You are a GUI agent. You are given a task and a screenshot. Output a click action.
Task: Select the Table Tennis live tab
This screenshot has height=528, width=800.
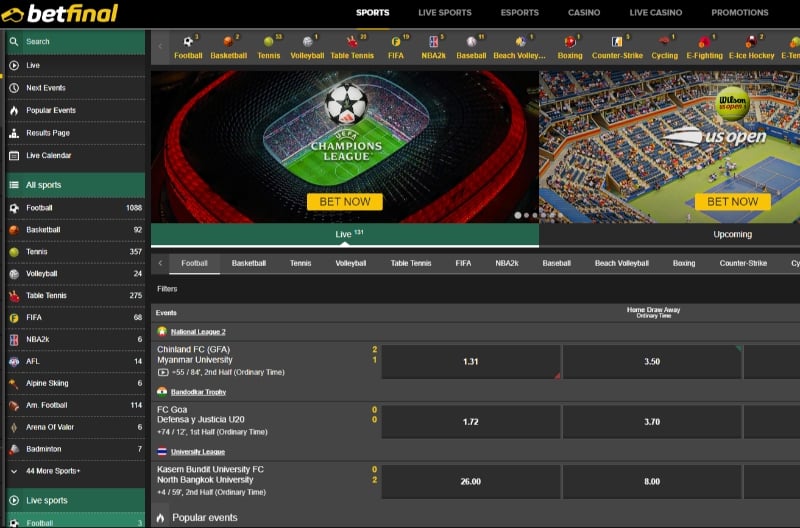(411, 263)
